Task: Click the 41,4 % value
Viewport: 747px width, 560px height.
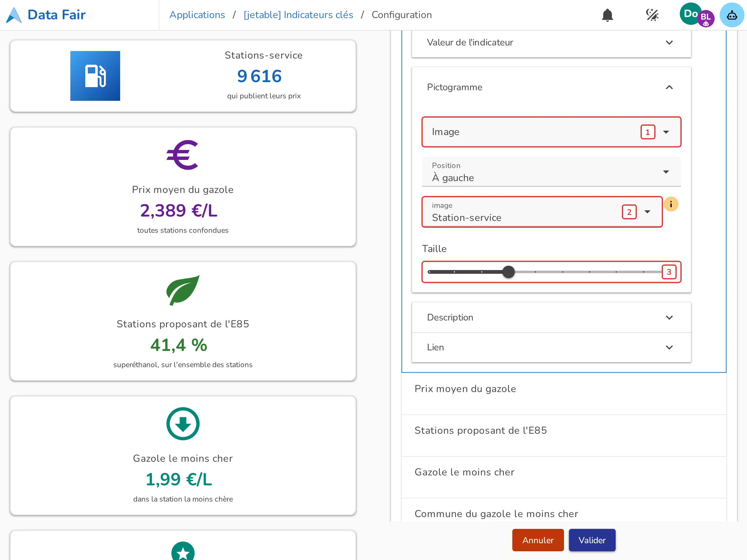Action: (x=179, y=345)
